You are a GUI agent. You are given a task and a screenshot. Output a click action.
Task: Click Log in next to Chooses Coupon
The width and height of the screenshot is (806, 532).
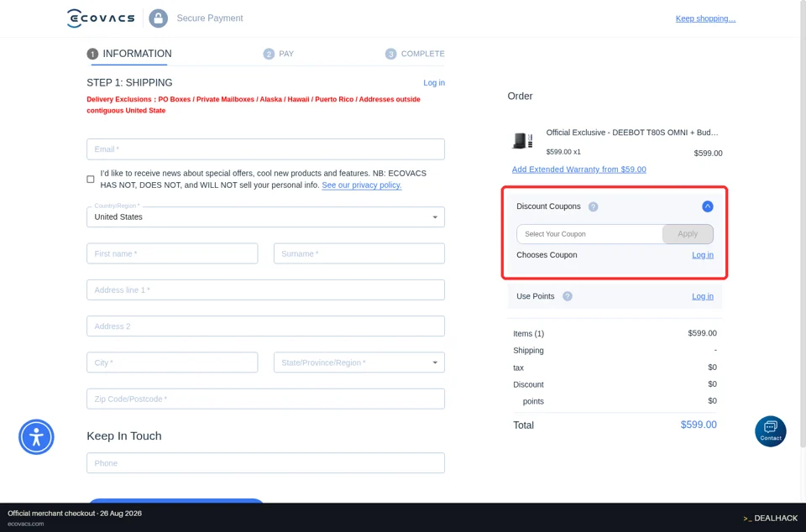(702, 255)
